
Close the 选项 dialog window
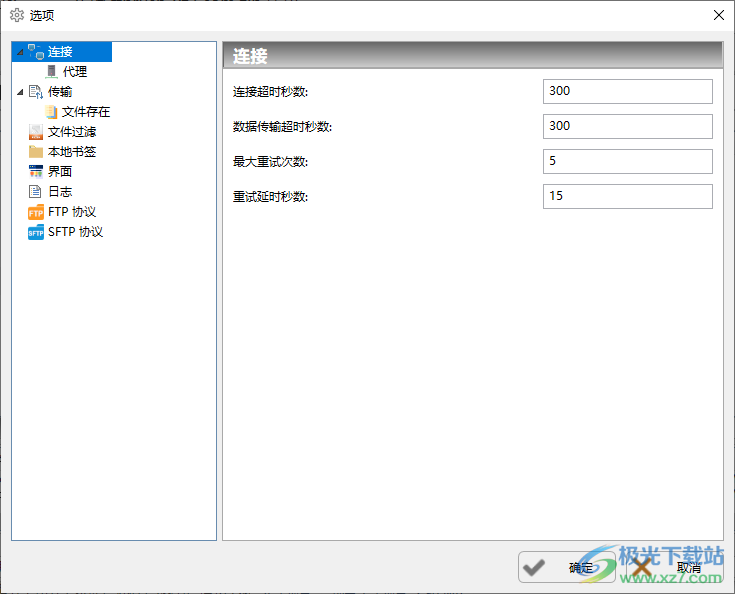point(719,15)
